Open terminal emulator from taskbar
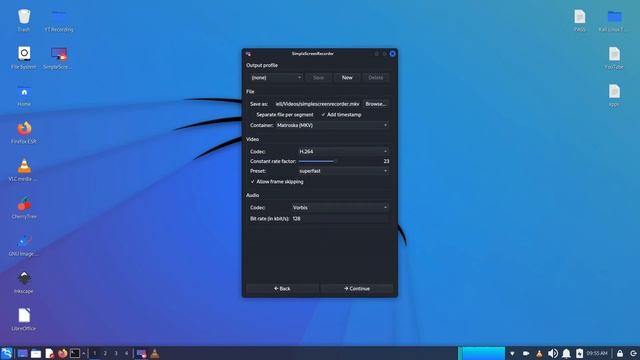 click(75, 353)
